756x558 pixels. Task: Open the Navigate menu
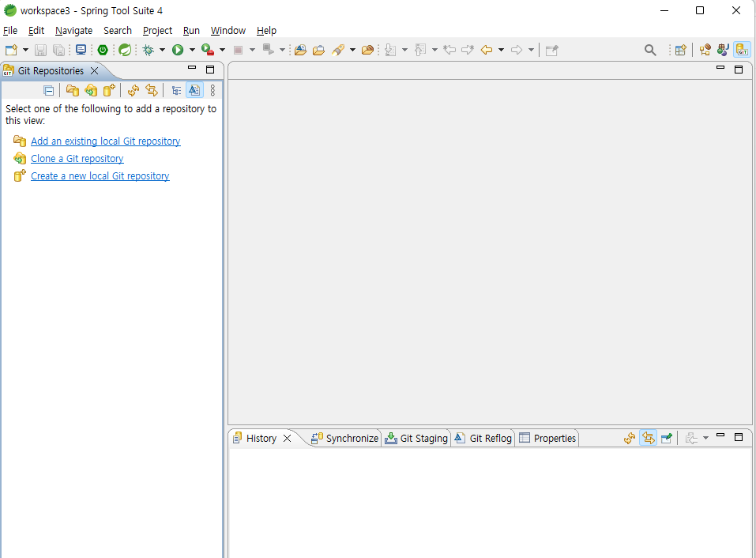(x=73, y=30)
